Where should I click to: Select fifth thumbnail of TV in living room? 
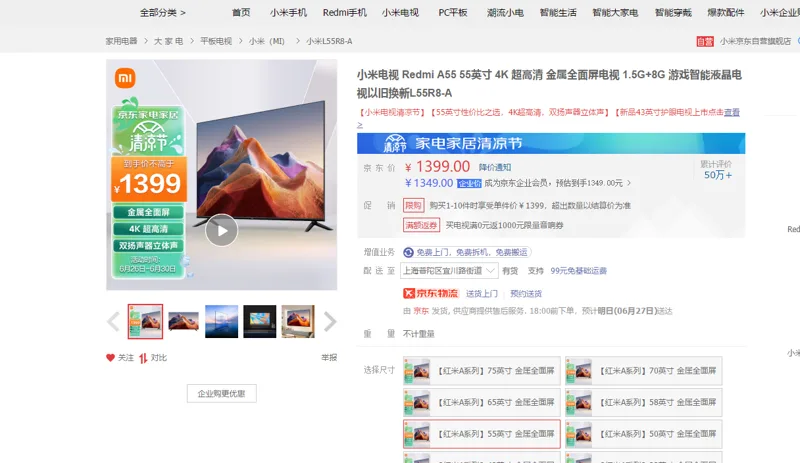[298, 322]
